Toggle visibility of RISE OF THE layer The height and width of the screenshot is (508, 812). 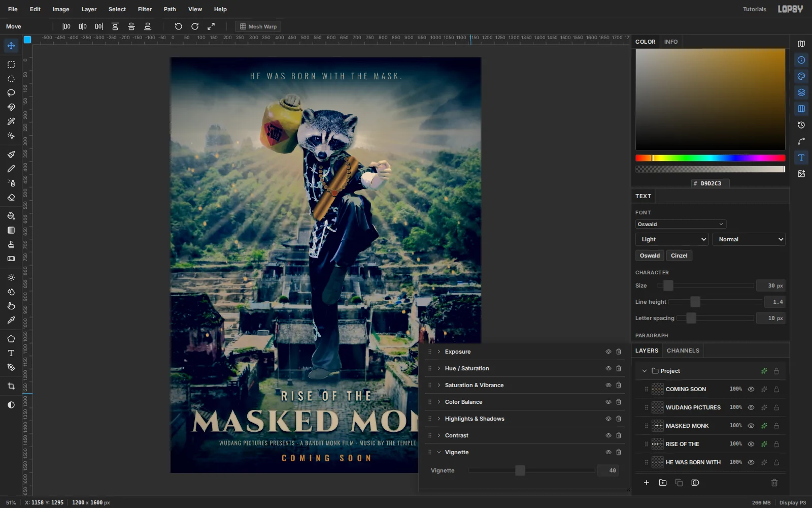[x=751, y=444]
